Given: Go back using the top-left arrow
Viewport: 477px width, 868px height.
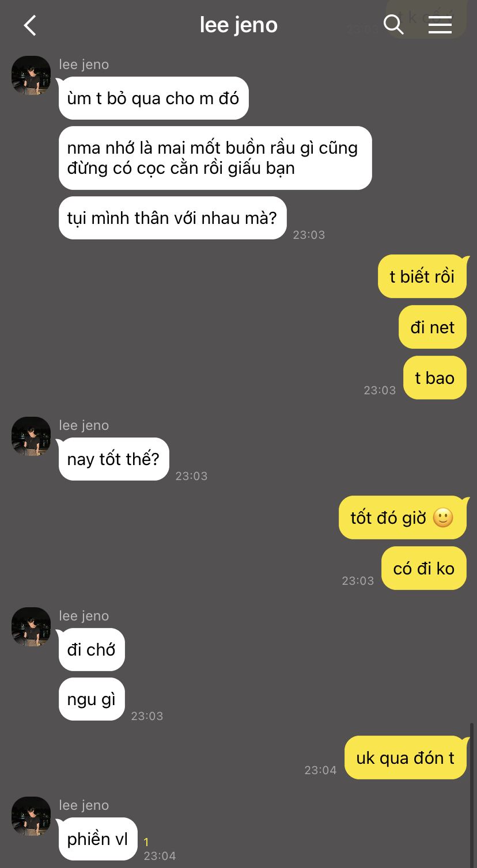Looking at the screenshot, I should pyautogui.click(x=30, y=25).
